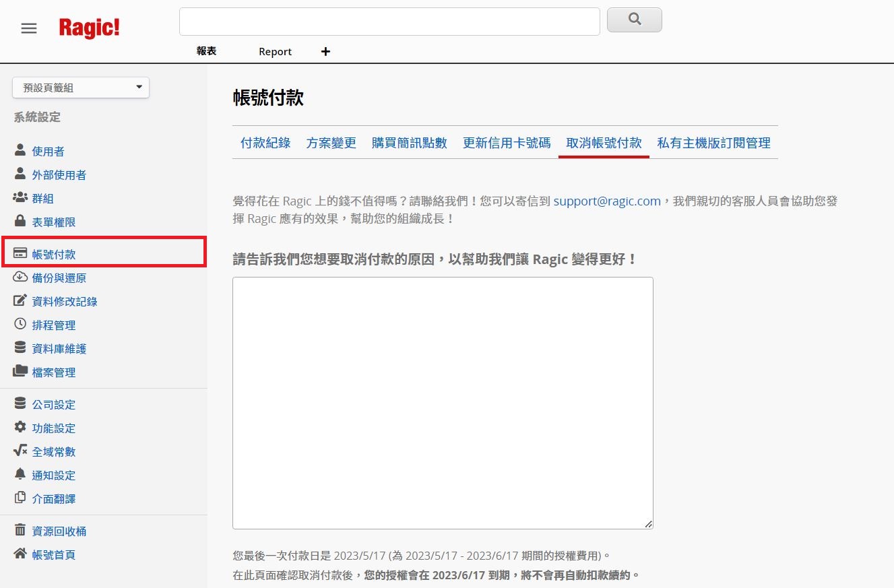Image resolution: width=894 pixels, height=588 pixels.
Task: Open 外部使用者 in sidebar
Action: (x=59, y=175)
